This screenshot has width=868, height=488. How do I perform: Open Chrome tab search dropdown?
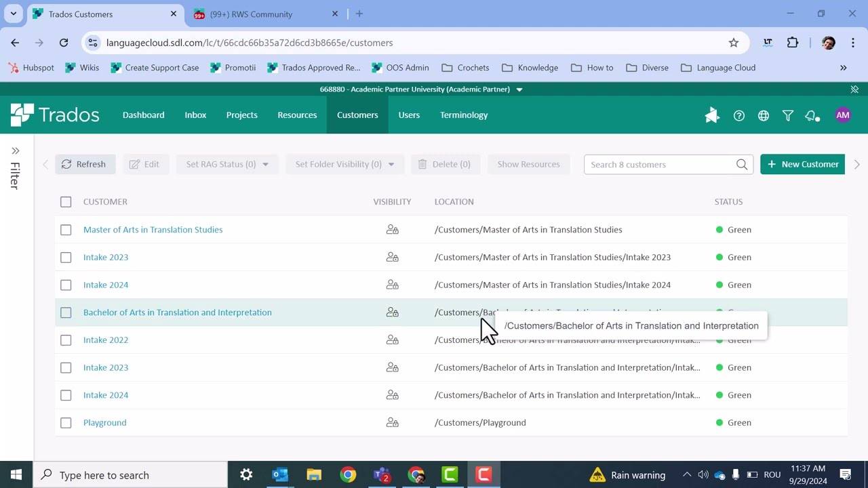13,14
